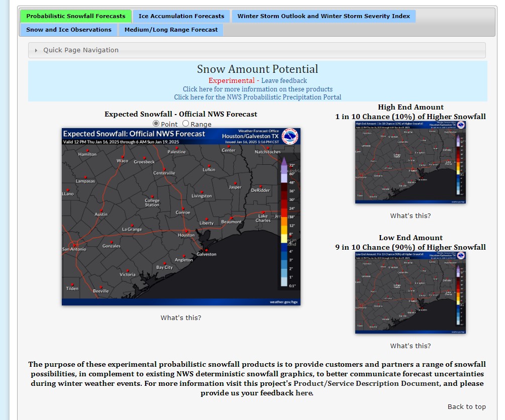Select the Point radio button
This screenshot has width=505, height=420.
click(x=156, y=124)
